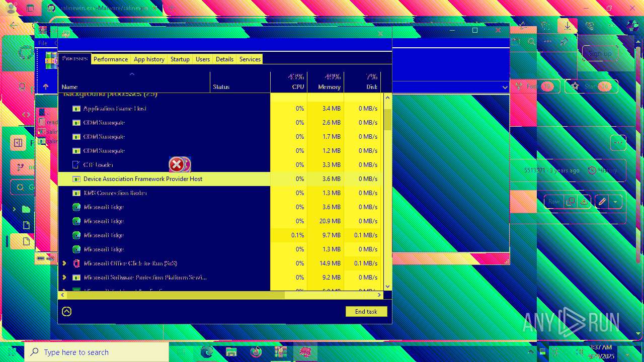Click the red error X icon

[x=177, y=164]
